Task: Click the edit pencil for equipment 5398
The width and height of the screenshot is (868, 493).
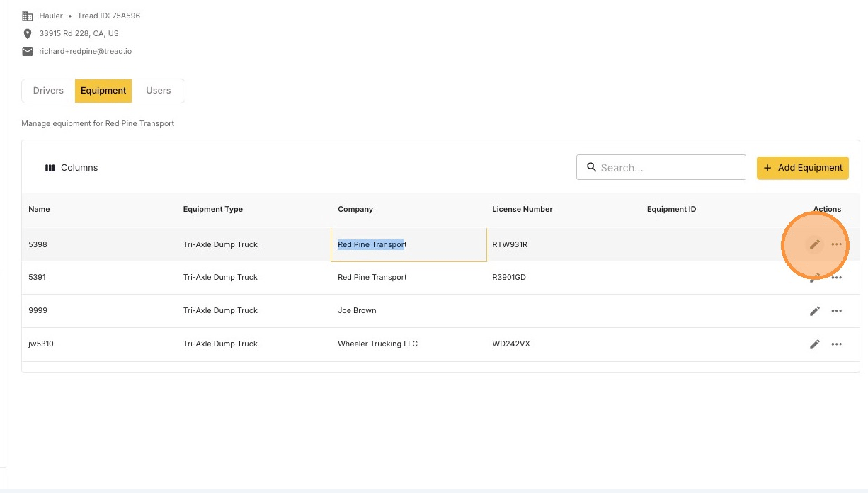Action: pyautogui.click(x=815, y=244)
